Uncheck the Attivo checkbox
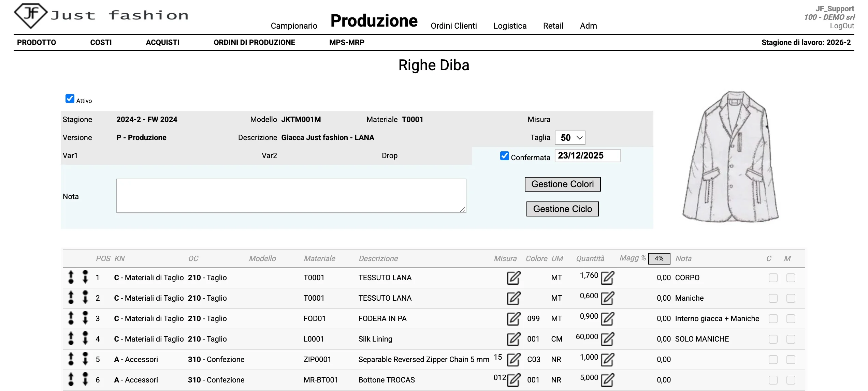Screen dimensions: 868x391 pos(70,99)
